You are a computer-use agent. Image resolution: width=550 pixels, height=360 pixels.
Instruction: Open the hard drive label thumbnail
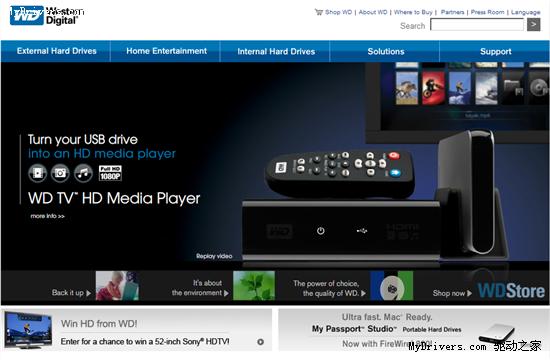pos(391,286)
